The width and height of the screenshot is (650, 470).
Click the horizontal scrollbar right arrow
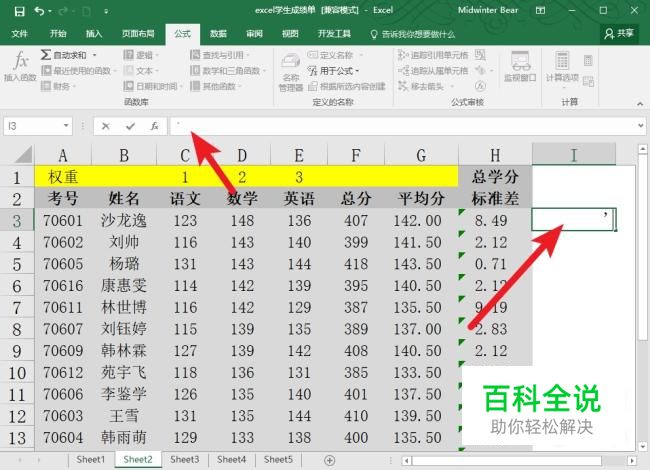[632, 460]
